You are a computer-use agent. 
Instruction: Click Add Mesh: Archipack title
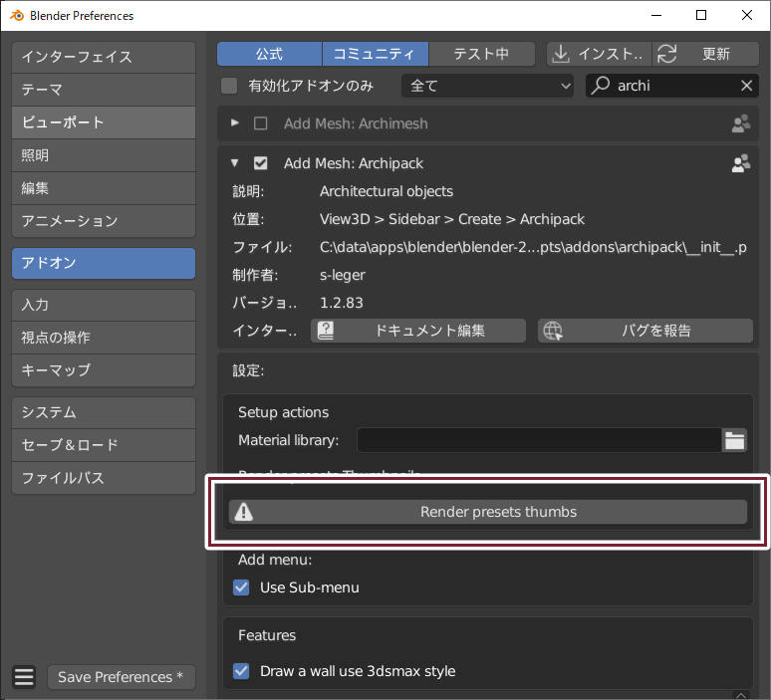[353, 163]
